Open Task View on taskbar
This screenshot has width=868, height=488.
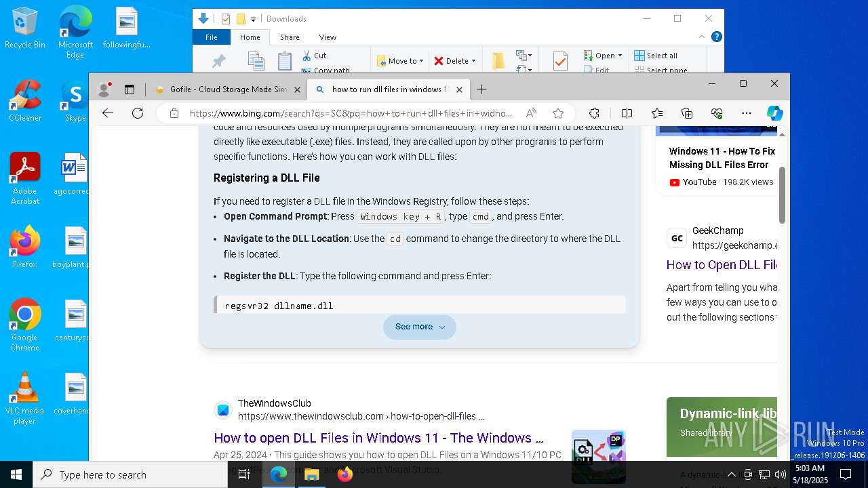(x=244, y=474)
